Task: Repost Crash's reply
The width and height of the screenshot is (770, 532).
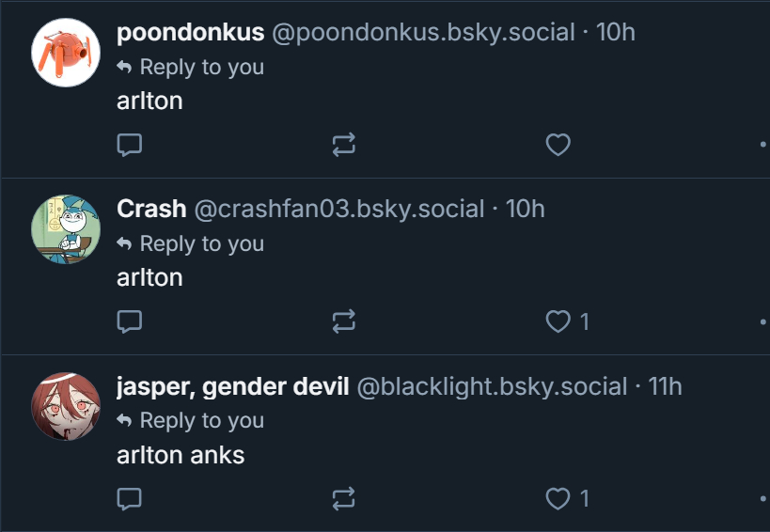Action: click(x=344, y=322)
